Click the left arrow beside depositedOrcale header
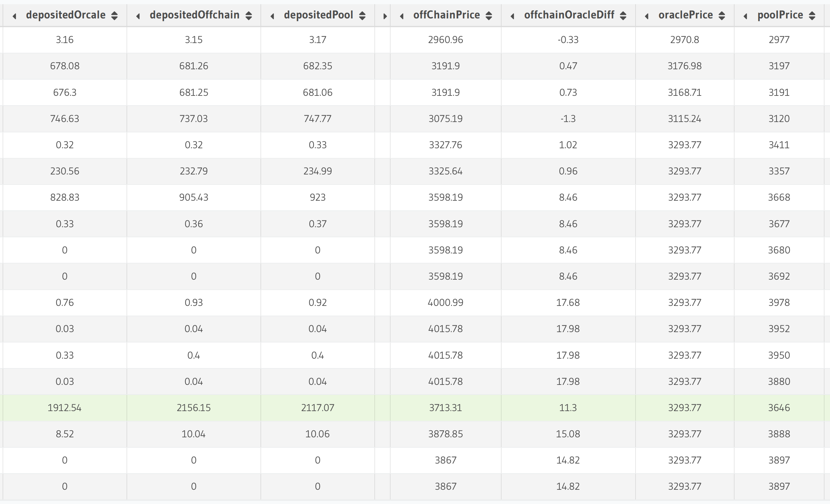Image resolution: width=830 pixels, height=504 pixels. 15,15
